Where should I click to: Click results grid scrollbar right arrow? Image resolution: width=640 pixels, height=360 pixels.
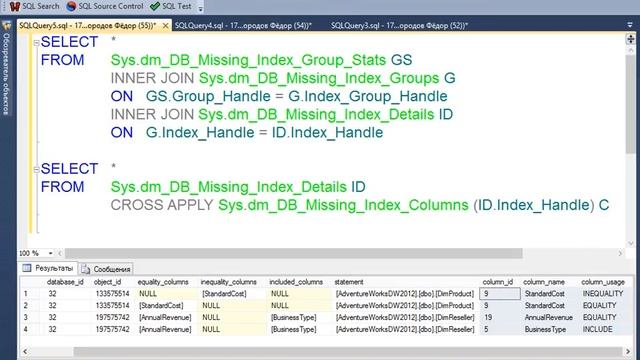[x=628, y=351]
